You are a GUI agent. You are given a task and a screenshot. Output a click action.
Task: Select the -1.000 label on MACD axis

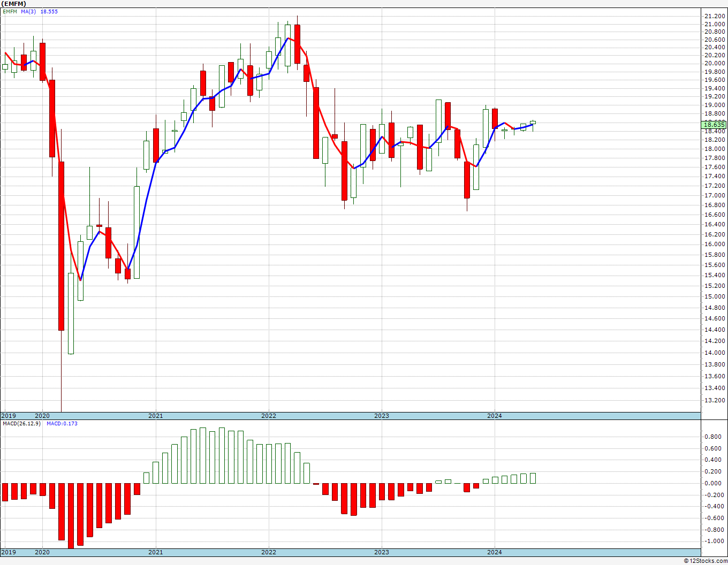point(714,541)
